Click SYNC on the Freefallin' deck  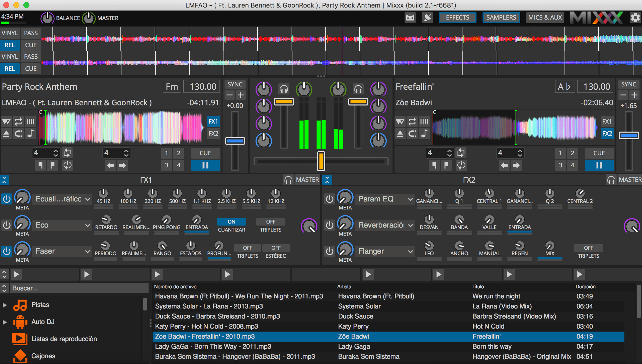pyautogui.click(x=629, y=84)
